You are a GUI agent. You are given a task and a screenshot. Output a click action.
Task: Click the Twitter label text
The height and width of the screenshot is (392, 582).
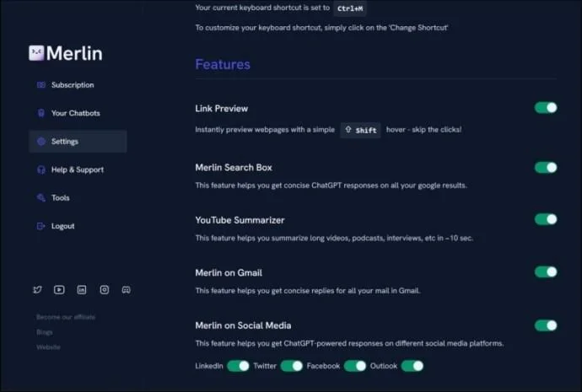click(265, 366)
